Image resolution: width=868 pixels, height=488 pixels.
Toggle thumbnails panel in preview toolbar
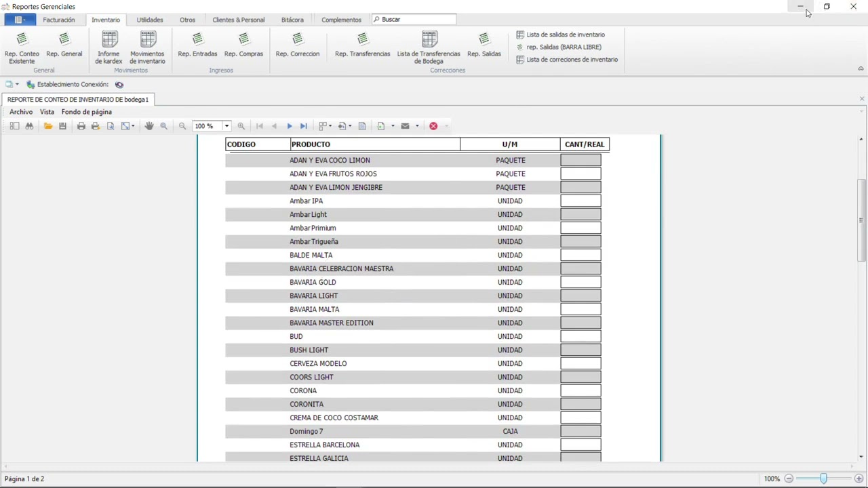click(14, 126)
